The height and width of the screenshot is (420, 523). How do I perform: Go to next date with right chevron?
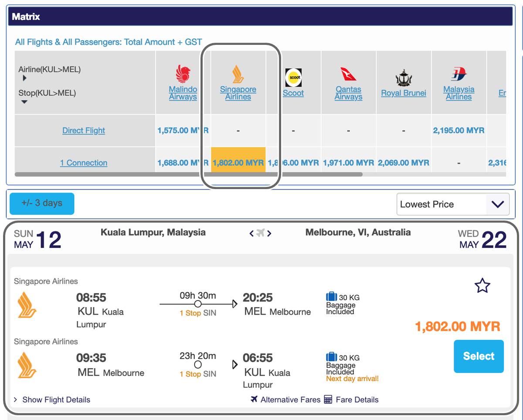click(x=269, y=233)
